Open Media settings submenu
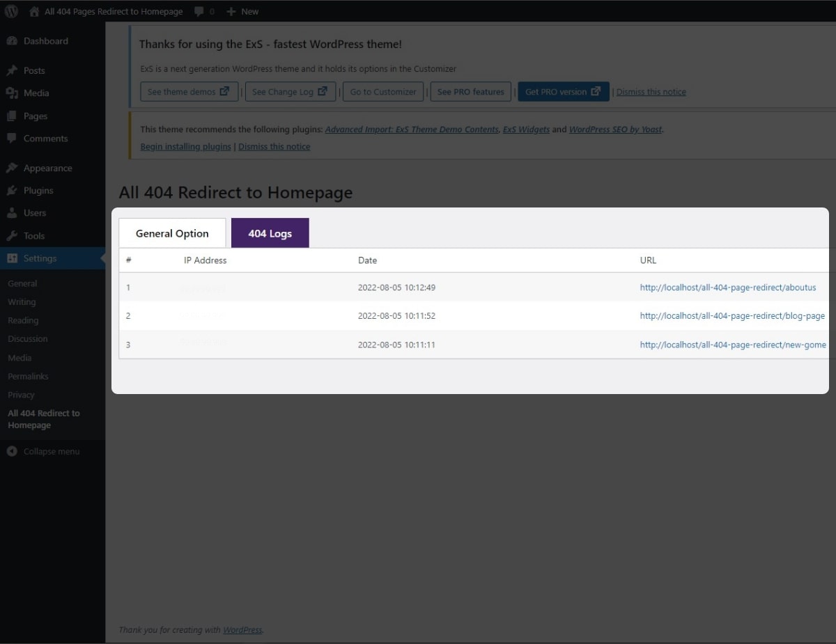The width and height of the screenshot is (836, 644). (20, 358)
